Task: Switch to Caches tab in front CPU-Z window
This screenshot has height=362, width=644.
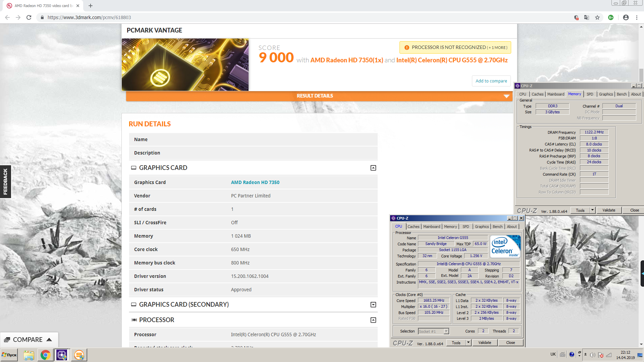Action: (x=414, y=227)
